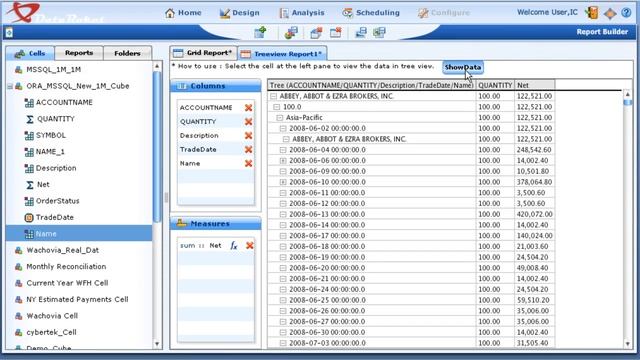Screen dimensions: 640x360
Task: Select NY Estimated Payments Cell
Action: 77,299
